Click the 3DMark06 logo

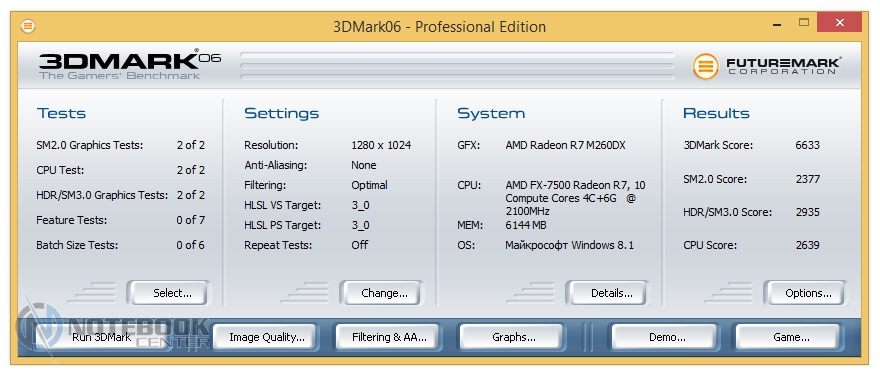click(x=130, y=65)
